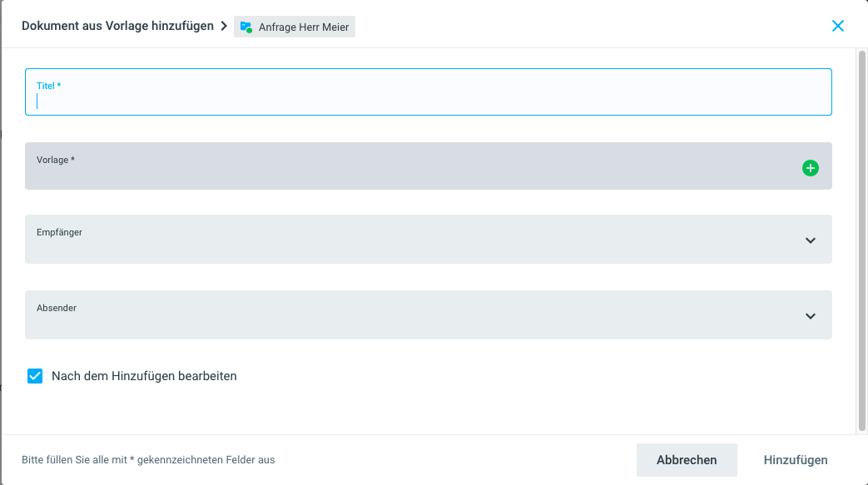Click the 'Nach dem Hinzufügen bearbeiten' label text
Viewport: 868px width, 485px height.
tap(144, 376)
